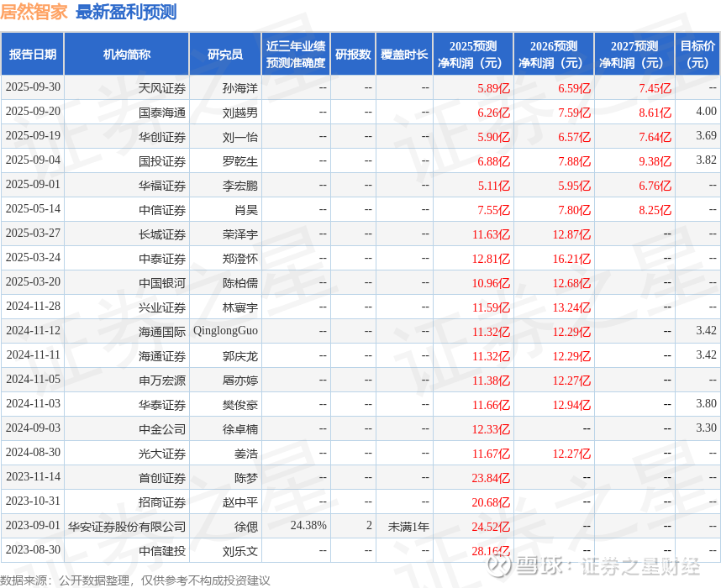The image size is (721, 588).
Task: Select the 研究员 column header
Action: click(225, 55)
